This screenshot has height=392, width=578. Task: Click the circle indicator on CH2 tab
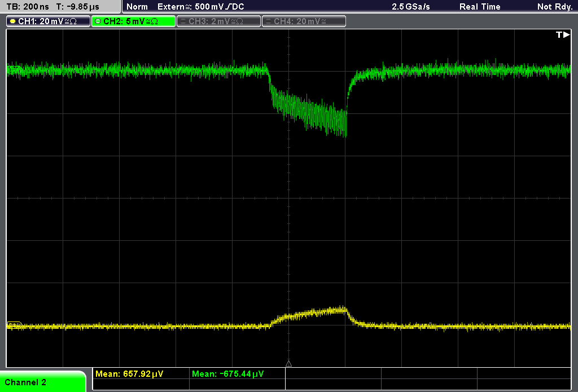click(x=98, y=21)
